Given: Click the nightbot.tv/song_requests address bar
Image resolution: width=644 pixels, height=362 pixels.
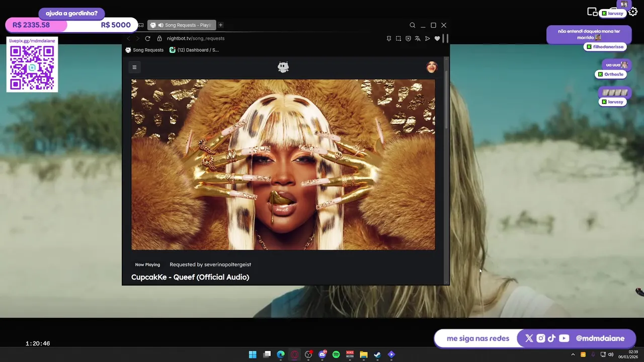Looking at the screenshot, I should coord(196,38).
